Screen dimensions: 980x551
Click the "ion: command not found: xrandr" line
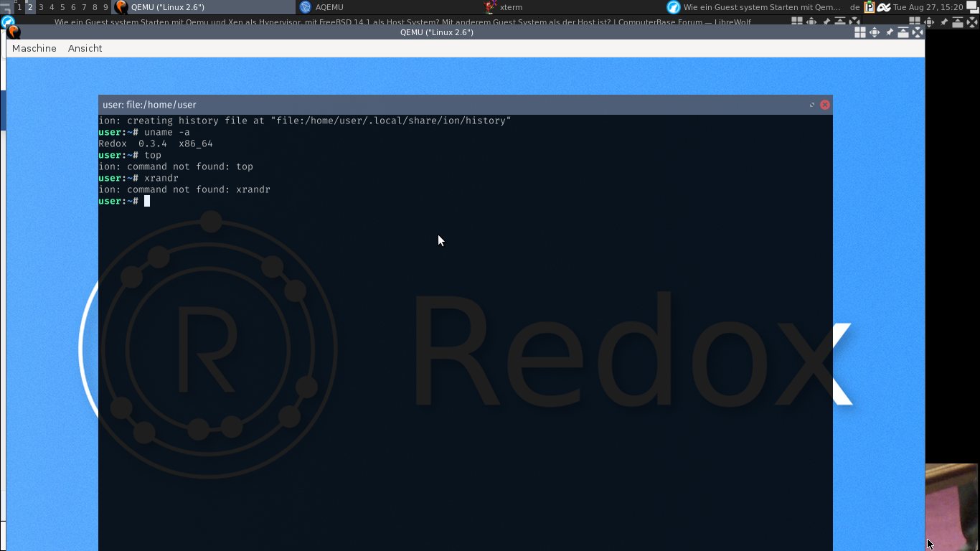(184, 189)
